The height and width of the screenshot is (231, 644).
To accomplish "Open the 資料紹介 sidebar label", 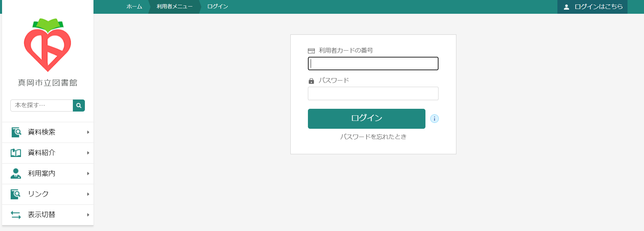I will [x=42, y=153].
